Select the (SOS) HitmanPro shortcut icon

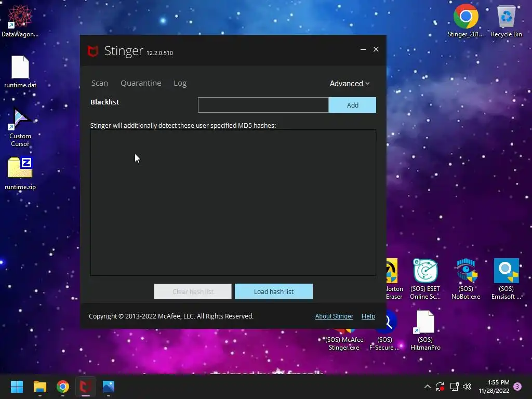(425, 331)
